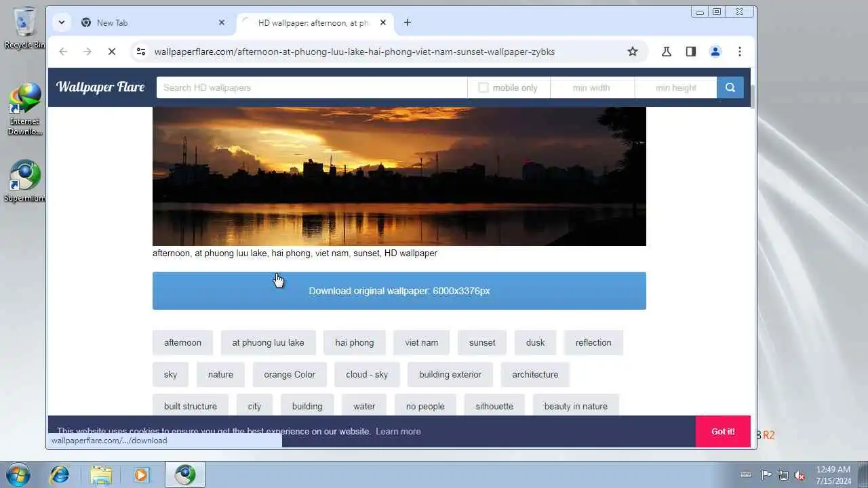The height and width of the screenshot is (488, 868).
Task: Open a new tab with plus button
Action: [x=407, y=22]
